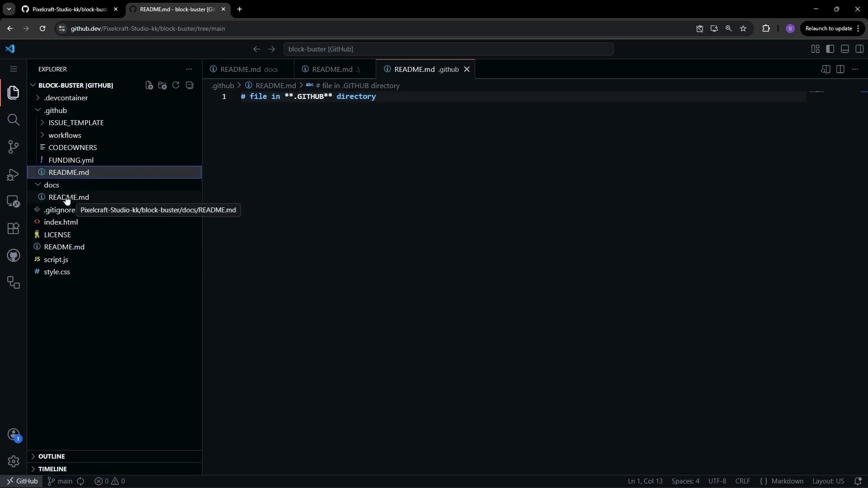Viewport: 868px width, 488px height.
Task: Open notifications bell in status bar
Action: coord(858,481)
